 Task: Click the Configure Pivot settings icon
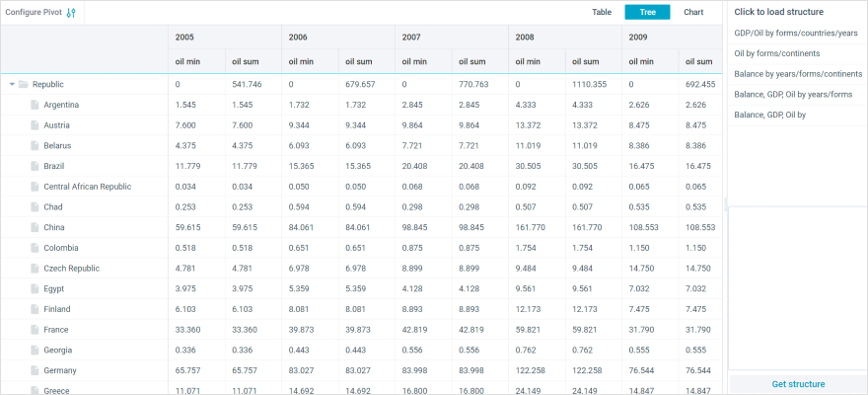click(71, 13)
